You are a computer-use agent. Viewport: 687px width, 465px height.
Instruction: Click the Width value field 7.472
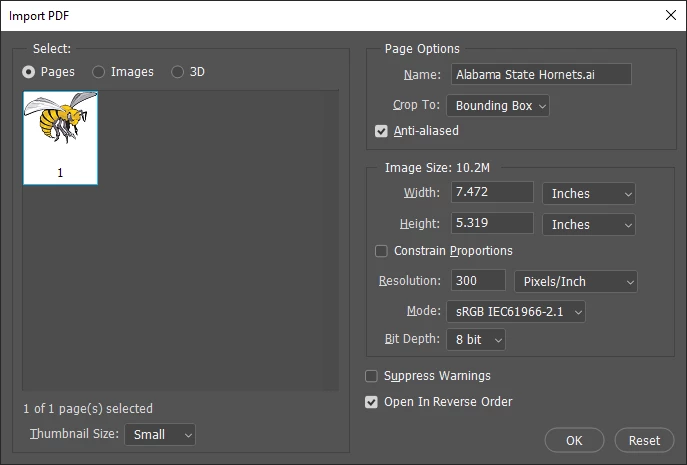(x=492, y=192)
